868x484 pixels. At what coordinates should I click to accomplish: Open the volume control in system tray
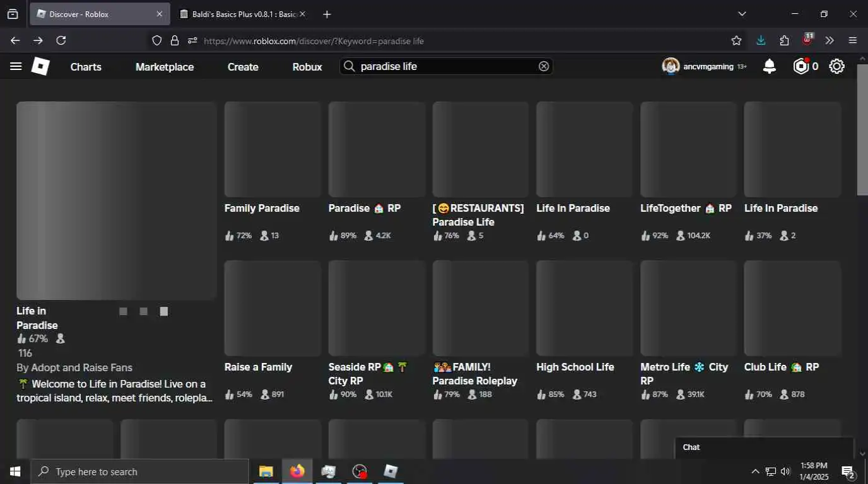click(785, 471)
